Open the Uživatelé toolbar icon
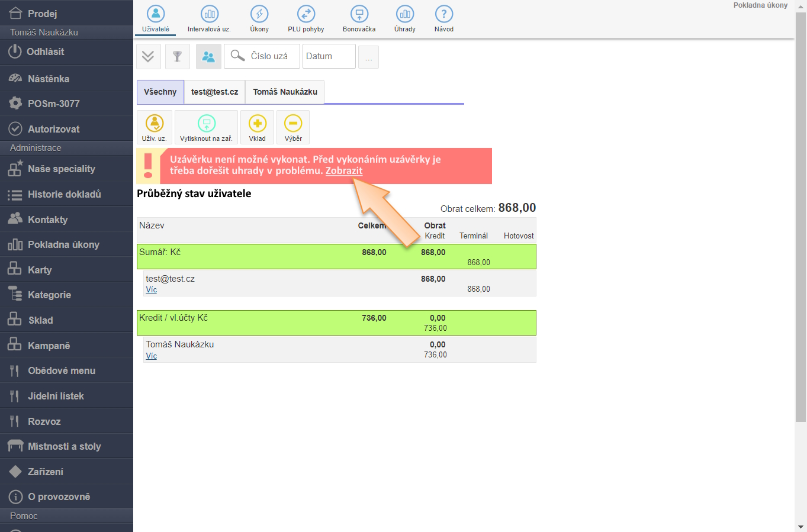This screenshot has width=807, height=532. pos(156,14)
